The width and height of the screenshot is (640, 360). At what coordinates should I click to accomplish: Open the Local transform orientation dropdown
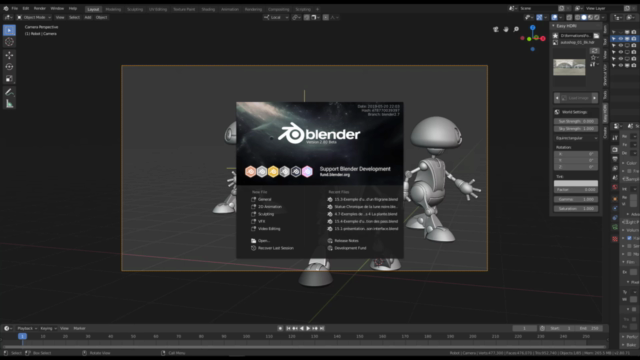click(276, 18)
